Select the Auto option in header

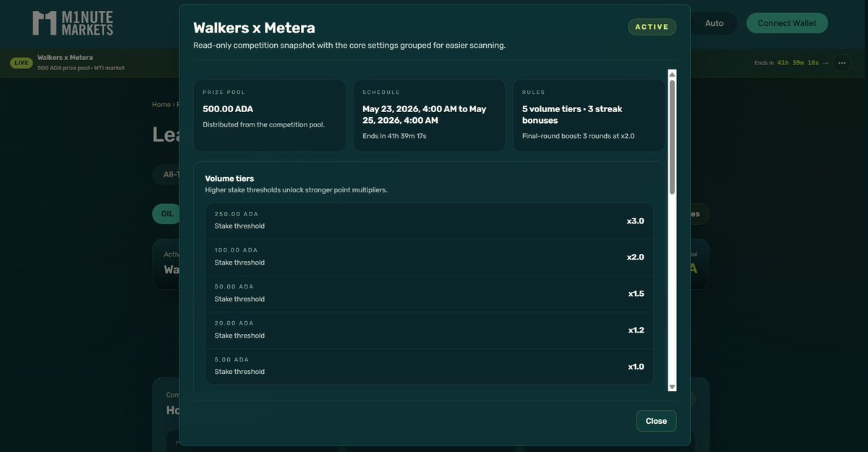(x=714, y=23)
